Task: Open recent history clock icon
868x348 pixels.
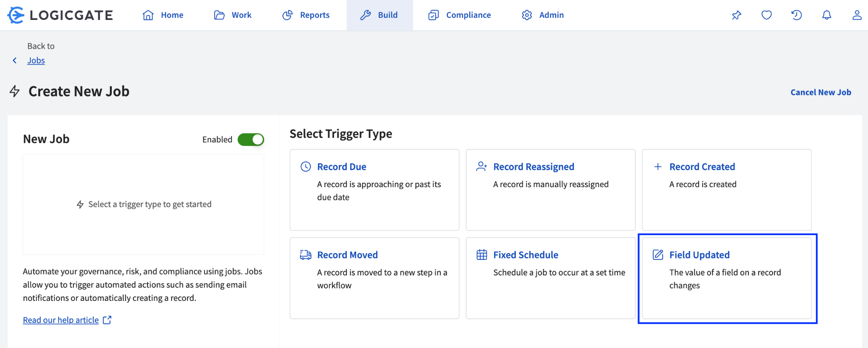Action: (796, 15)
